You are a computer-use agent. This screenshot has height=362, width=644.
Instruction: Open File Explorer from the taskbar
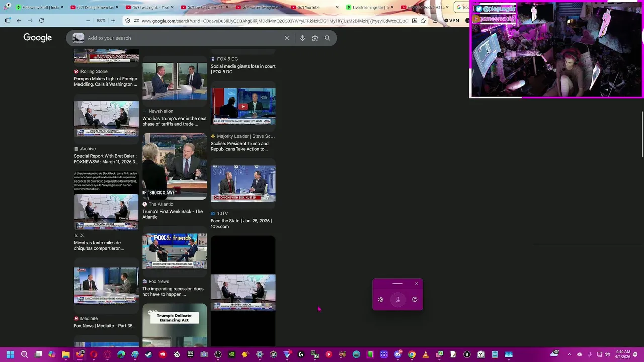(66, 354)
